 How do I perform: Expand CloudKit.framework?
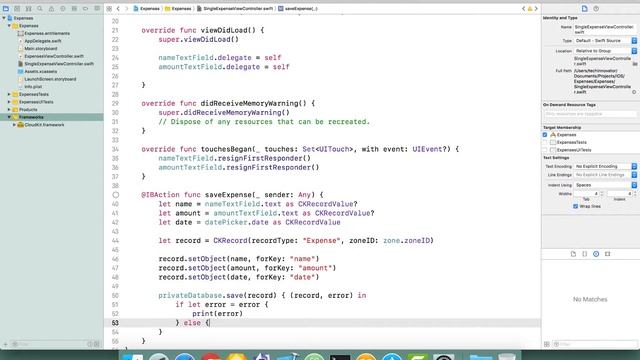pyautogui.click(x=15, y=125)
